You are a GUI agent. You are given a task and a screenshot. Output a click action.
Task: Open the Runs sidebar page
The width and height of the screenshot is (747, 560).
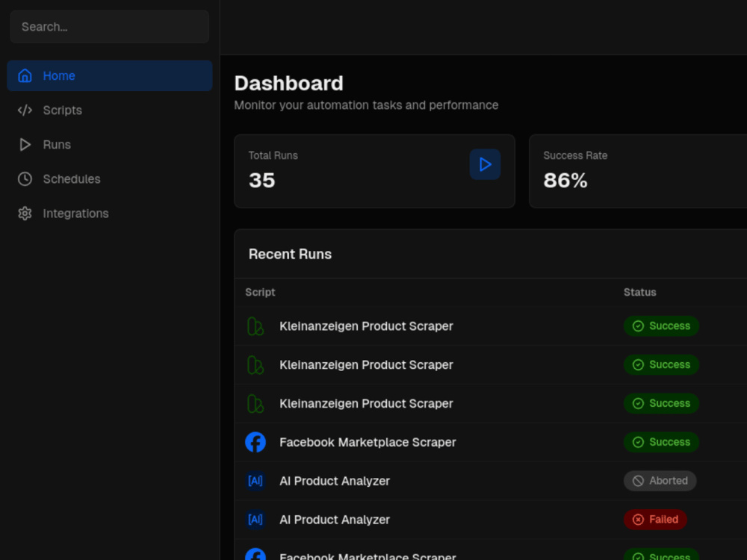coord(110,144)
